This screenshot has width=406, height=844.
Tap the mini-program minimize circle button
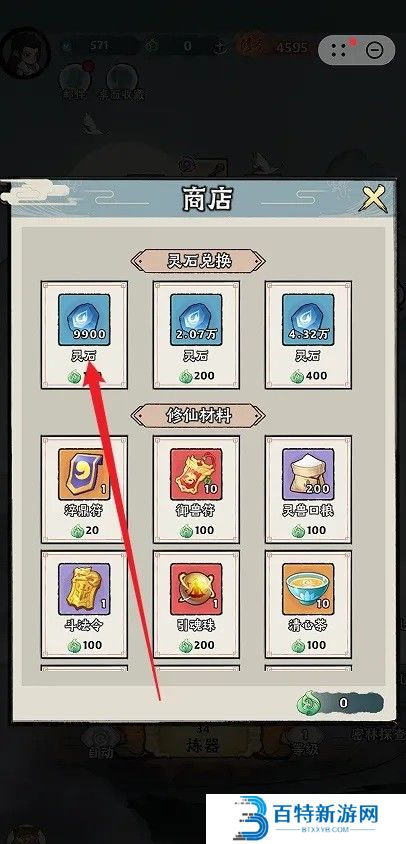click(x=374, y=51)
